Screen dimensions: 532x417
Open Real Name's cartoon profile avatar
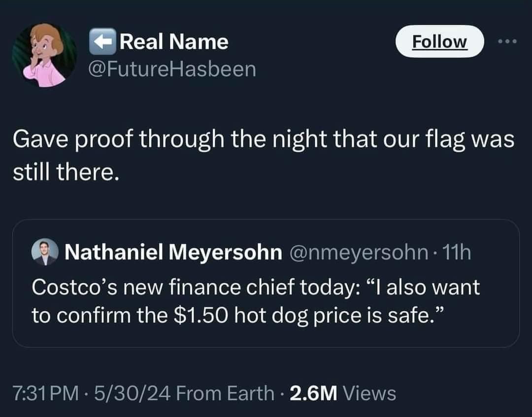tap(44, 55)
